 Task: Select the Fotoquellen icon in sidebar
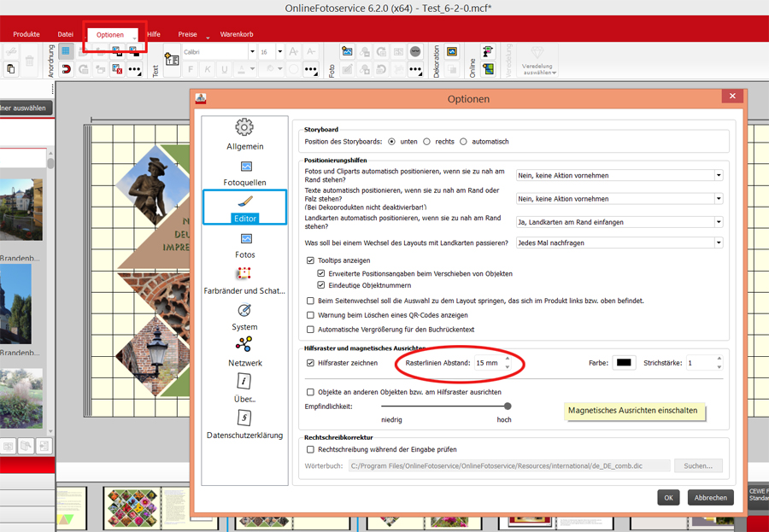click(244, 167)
